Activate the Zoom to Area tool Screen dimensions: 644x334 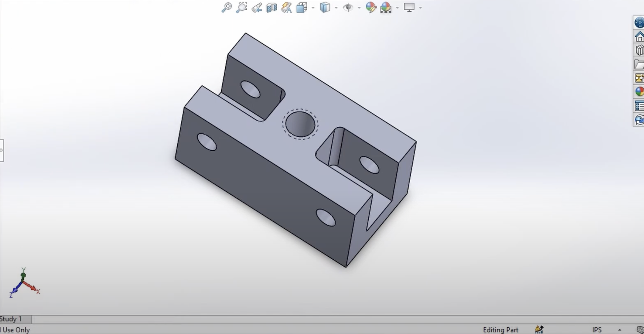(x=241, y=8)
